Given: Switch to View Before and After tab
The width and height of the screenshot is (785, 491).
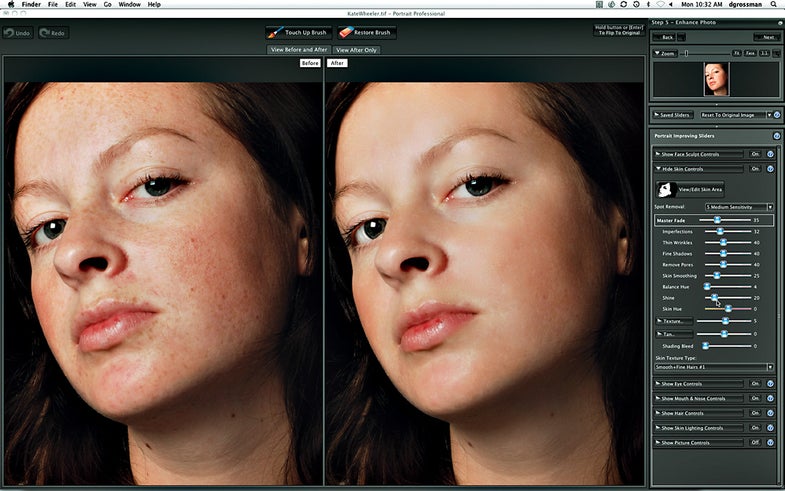Looking at the screenshot, I should pyautogui.click(x=298, y=50).
